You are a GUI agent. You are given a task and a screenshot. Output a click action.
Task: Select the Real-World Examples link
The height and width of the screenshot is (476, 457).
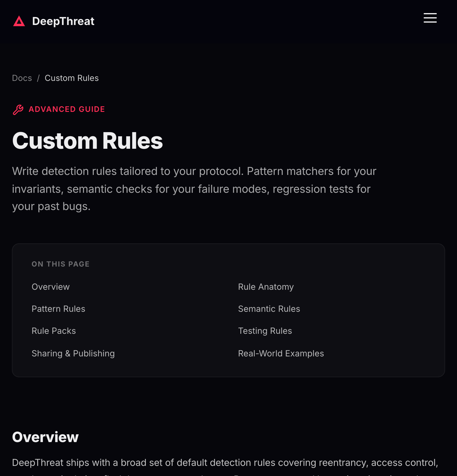(x=281, y=353)
